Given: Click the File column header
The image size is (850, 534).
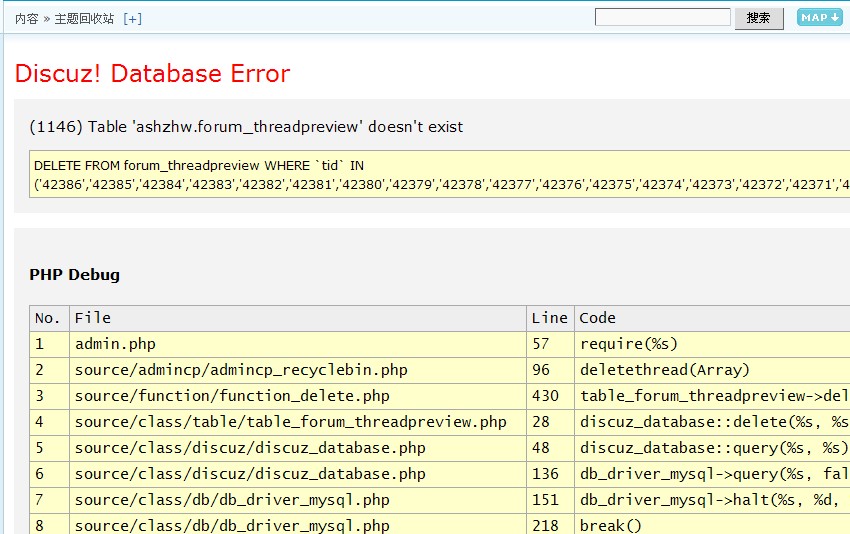Looking at the screenshot, I should click(x=298, y=318).
